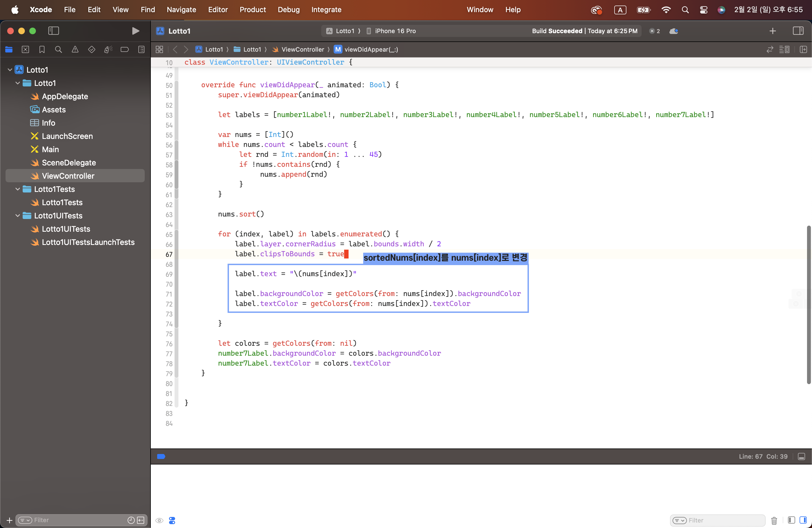The height and width of the screenshot is (528, 812).
Task: Click the Add Editor on Right icon
Action: tap(803, 49)
